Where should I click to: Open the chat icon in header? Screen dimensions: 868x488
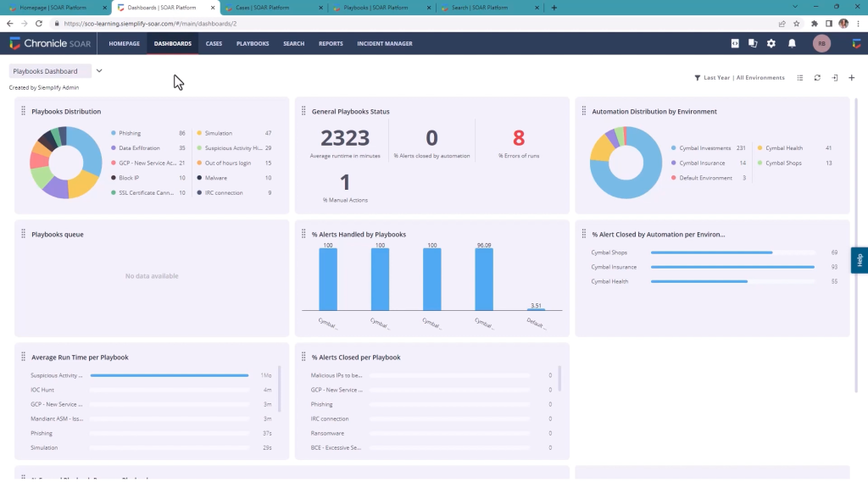pyautogui.click(x=753, y=43)
